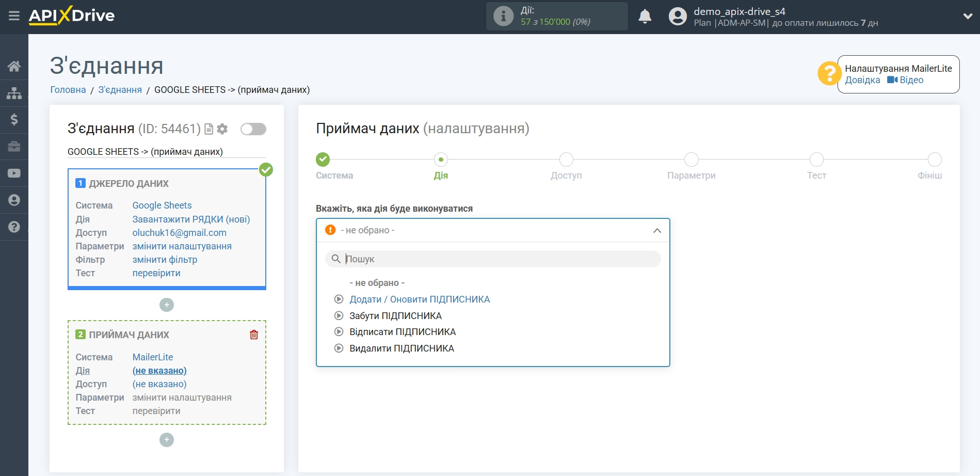Open the Довідка help link
The image size is (980, 476).
[x=862, y=80]
